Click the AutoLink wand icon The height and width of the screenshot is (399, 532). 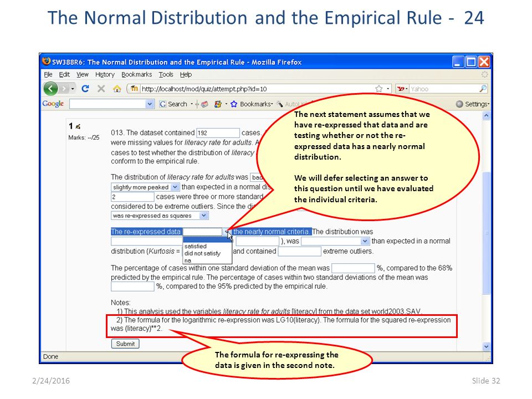[x=280, y=104]
